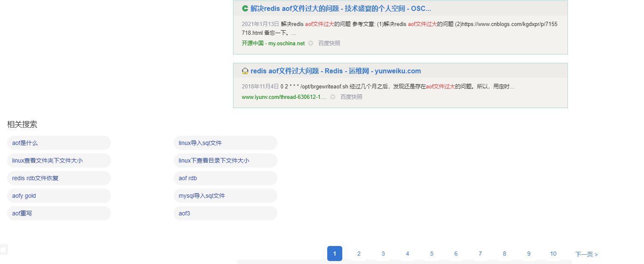
Task: Go to results page 2
Action: pyautogui.click(x=359, y=254)
